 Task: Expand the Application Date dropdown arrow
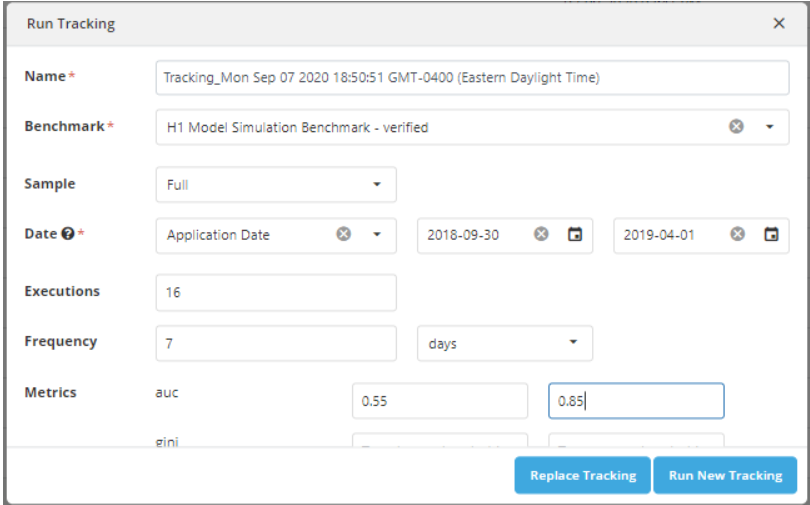377,235
